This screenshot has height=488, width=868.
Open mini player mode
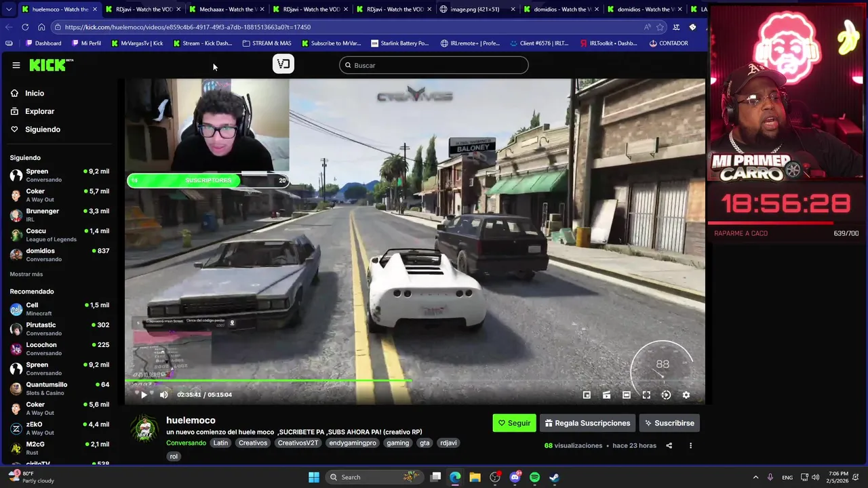click(x=587, y=394)
